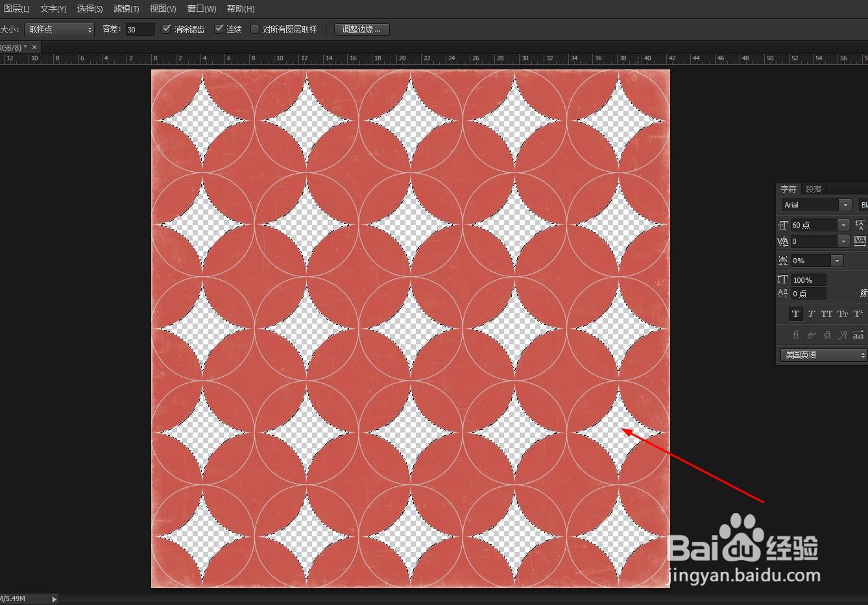The height and width of the screenshot is (605, 868).
Task: Open the 选择(S) menu
Action: (x=90, y=8)
